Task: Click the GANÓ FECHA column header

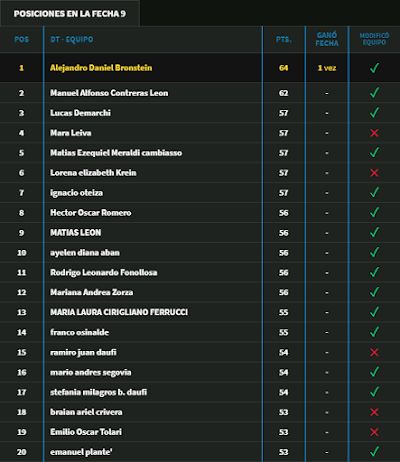Action: [327, 39]
